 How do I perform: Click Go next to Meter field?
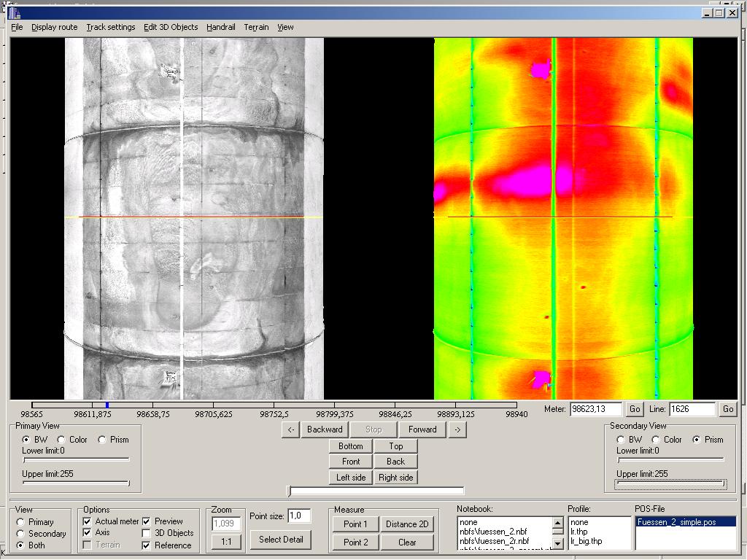click(x=635, y=409)
